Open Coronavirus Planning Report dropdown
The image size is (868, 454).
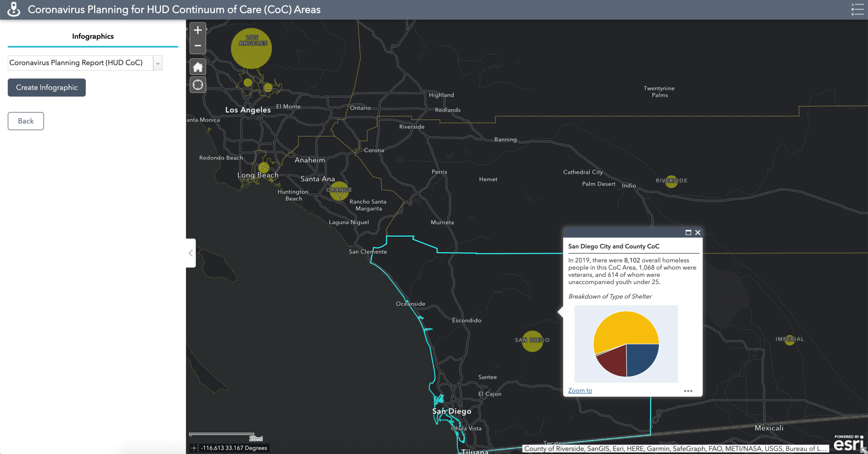tap(158, 63)
